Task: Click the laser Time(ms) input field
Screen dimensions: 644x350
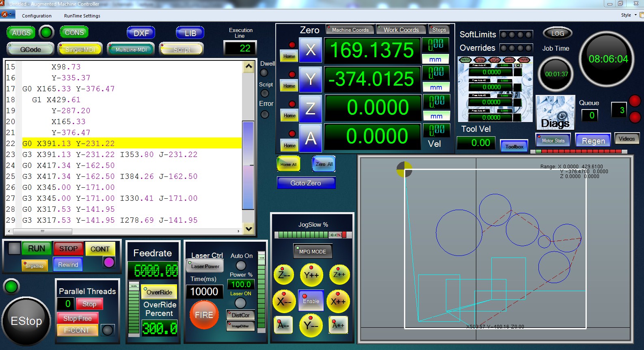Action: 204,291
